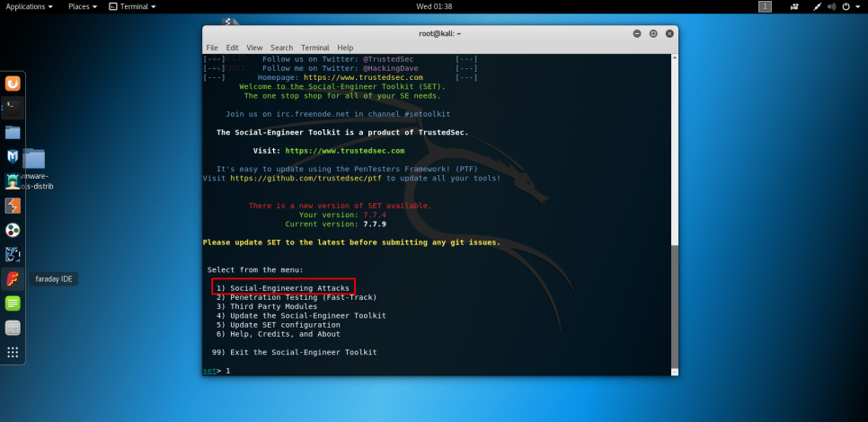868x422 pixels.
Task: Click 'product of TrustedSec' bold line
Action: [342, 132]
